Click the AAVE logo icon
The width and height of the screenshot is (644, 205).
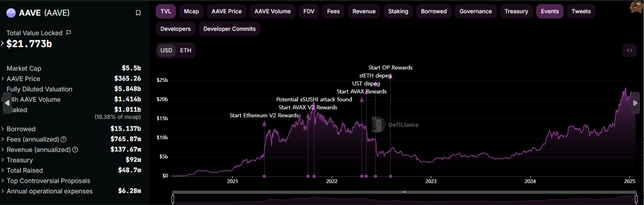click(x=11, y=13)
